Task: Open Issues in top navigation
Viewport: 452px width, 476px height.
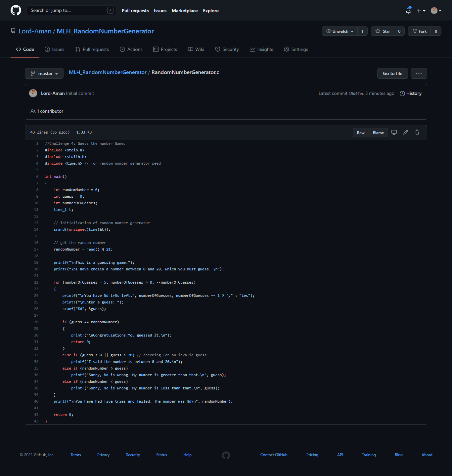Action: coord(160,11)
